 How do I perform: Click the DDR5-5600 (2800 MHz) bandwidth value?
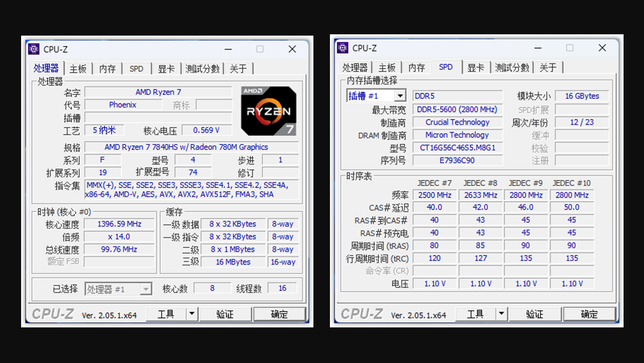[x=457, y=109]
